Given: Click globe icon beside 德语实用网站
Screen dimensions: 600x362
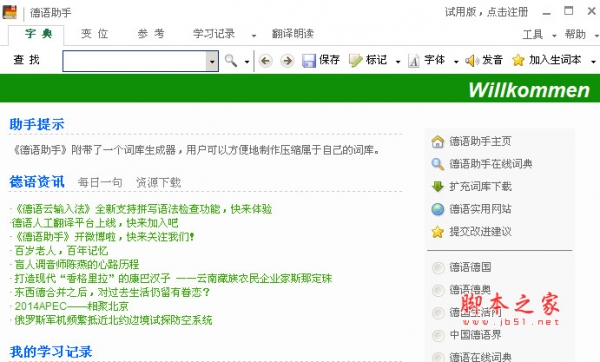Looking at the screenshot, I should click(x=437, y=209).
